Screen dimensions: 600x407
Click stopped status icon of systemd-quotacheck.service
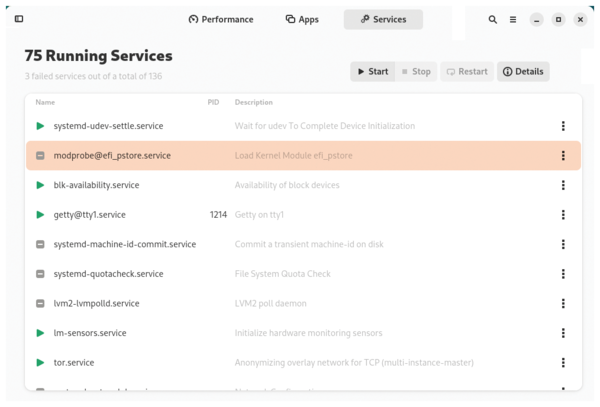point(40,274)
